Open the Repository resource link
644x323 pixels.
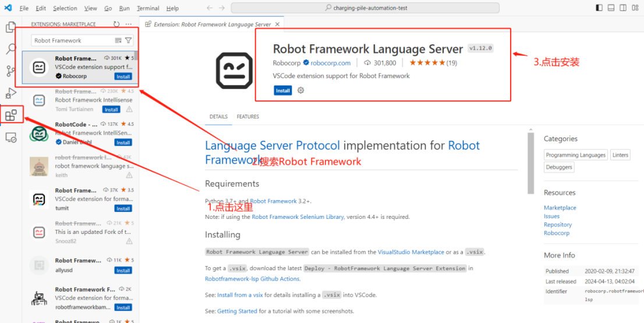[558, 225]
